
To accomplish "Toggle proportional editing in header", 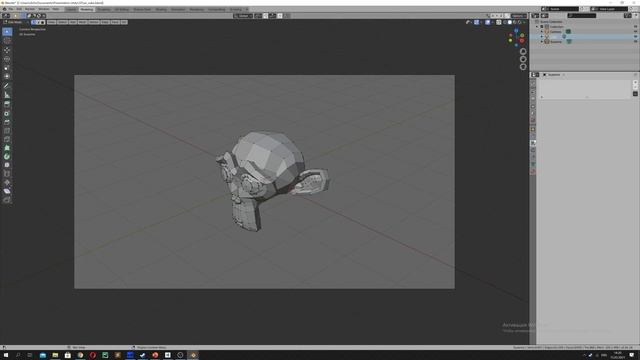I will (280, 16).
